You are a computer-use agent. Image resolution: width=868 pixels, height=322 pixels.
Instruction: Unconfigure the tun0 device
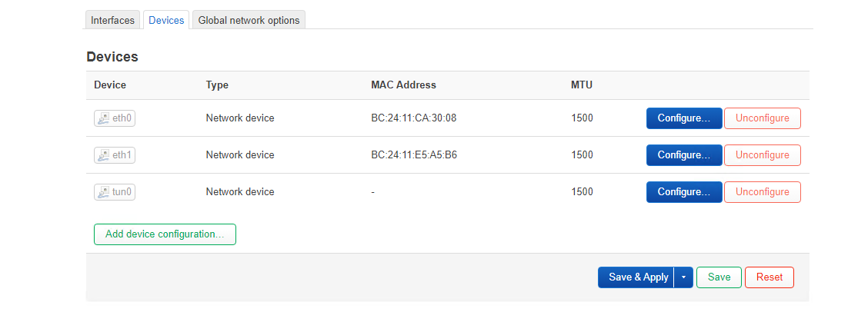pyautogui.click(x=763, y=192)
